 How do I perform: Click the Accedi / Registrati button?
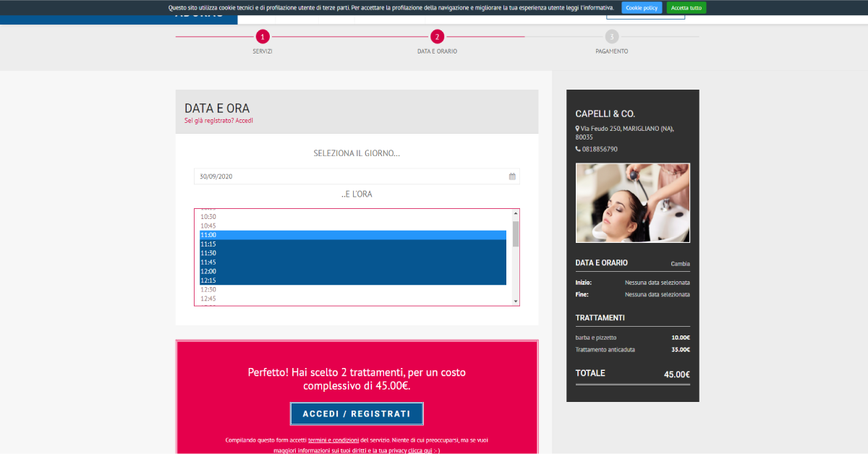[357, 414]
